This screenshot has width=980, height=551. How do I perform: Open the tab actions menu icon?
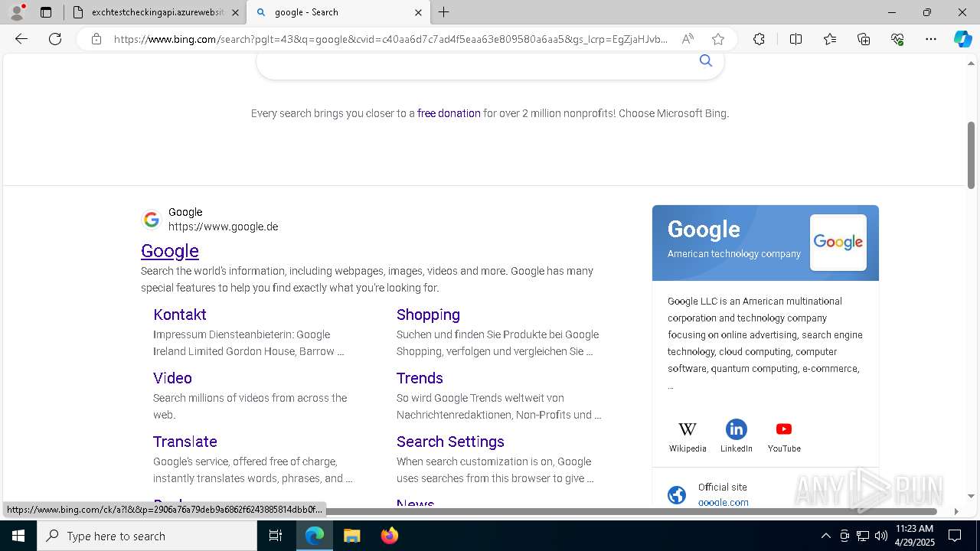pos(46,12)
